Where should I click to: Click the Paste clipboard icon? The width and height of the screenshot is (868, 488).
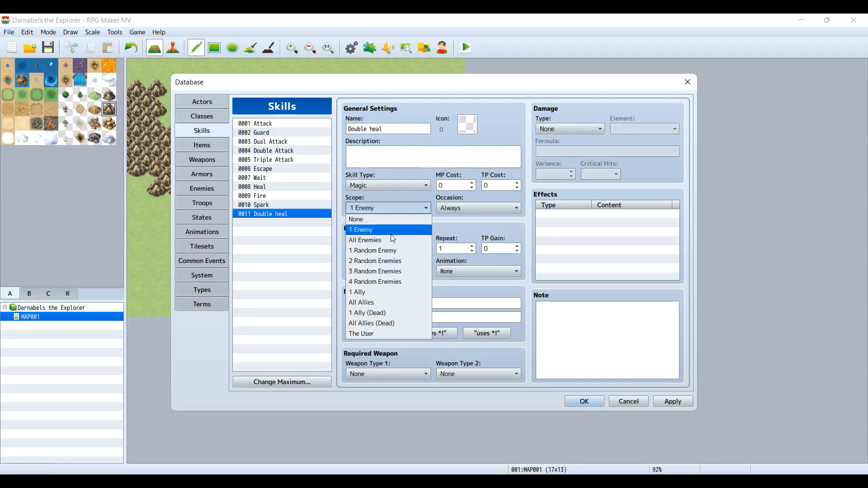point(108,47)
